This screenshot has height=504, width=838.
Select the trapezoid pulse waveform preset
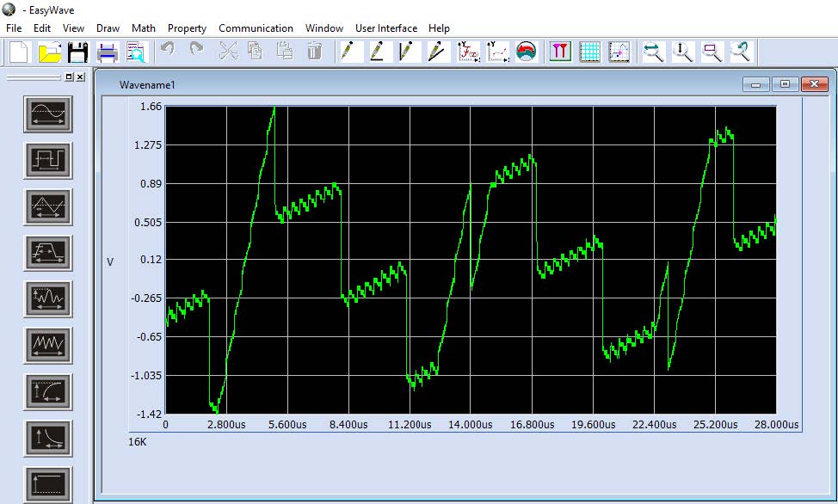(48, 253)
